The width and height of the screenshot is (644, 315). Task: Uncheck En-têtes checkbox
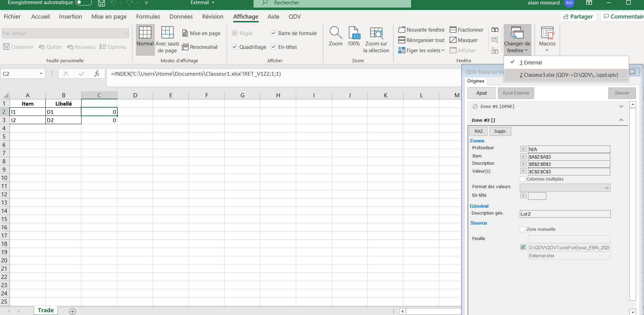(x=273, y=47)
